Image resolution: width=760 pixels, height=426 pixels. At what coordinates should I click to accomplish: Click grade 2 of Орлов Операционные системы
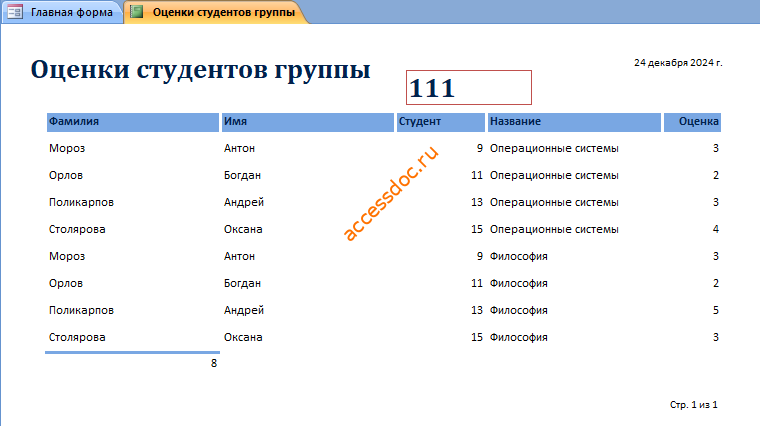point(716,175)
